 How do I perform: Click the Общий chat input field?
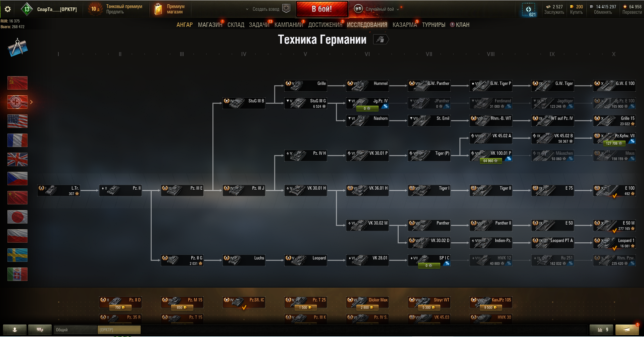pyautogui.click(x=75, y=330)
